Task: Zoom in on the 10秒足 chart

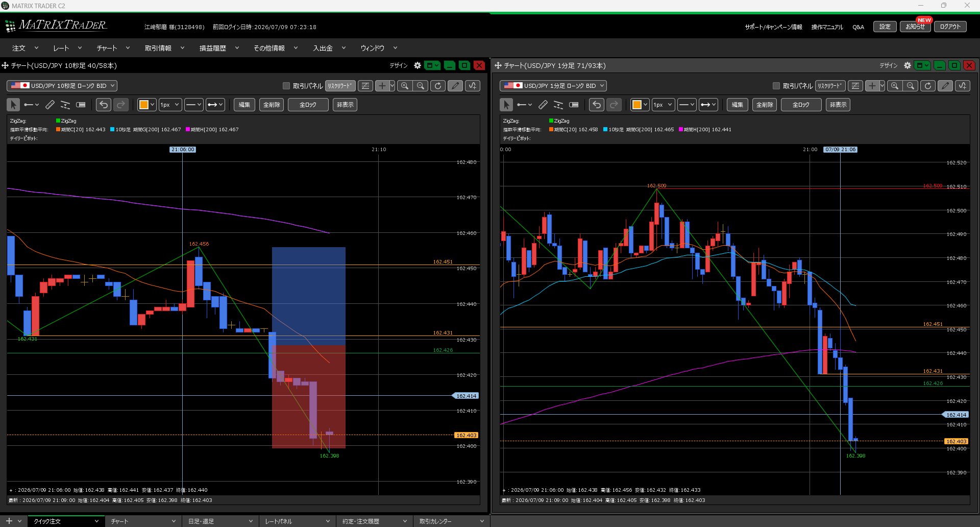Action: pos(405,86)
